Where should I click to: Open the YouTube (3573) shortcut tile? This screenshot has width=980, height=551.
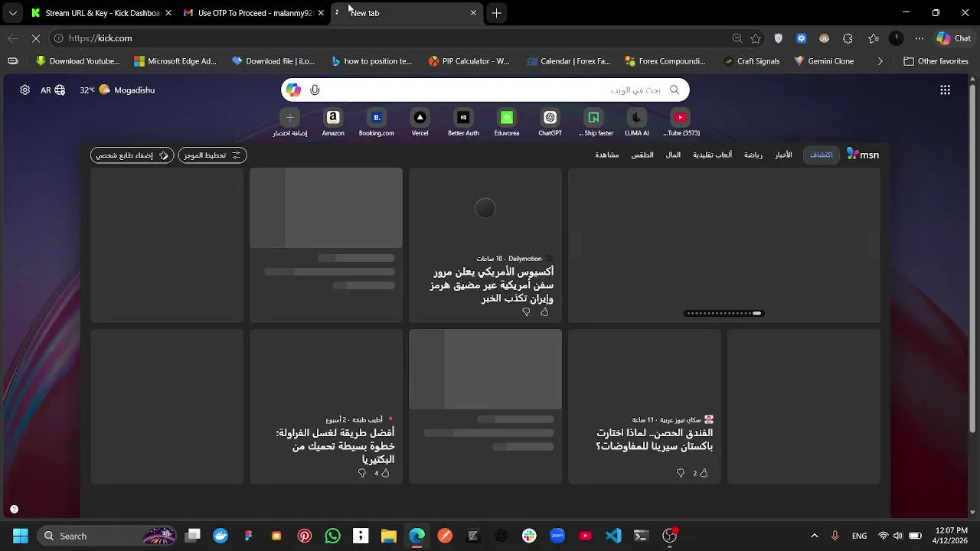[x=681, y=122]
